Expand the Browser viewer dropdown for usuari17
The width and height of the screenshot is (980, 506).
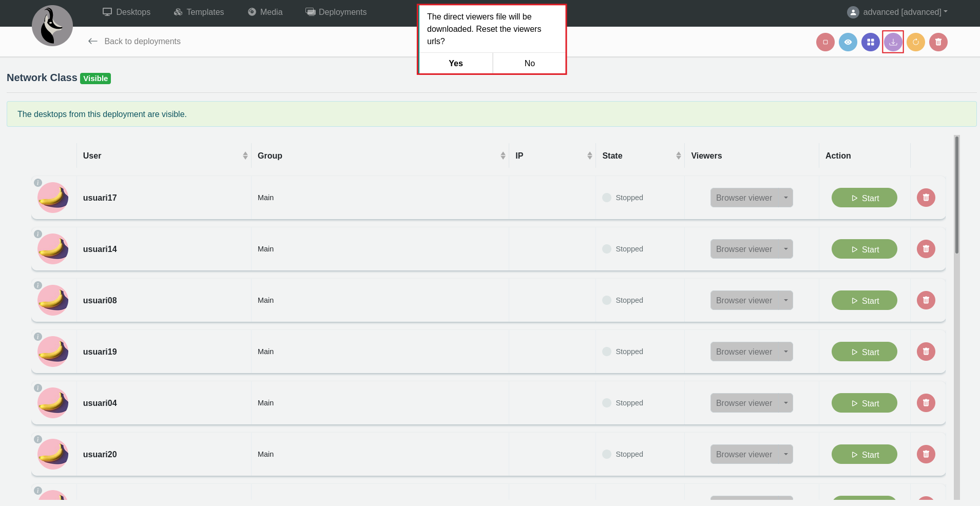(751, 198)
